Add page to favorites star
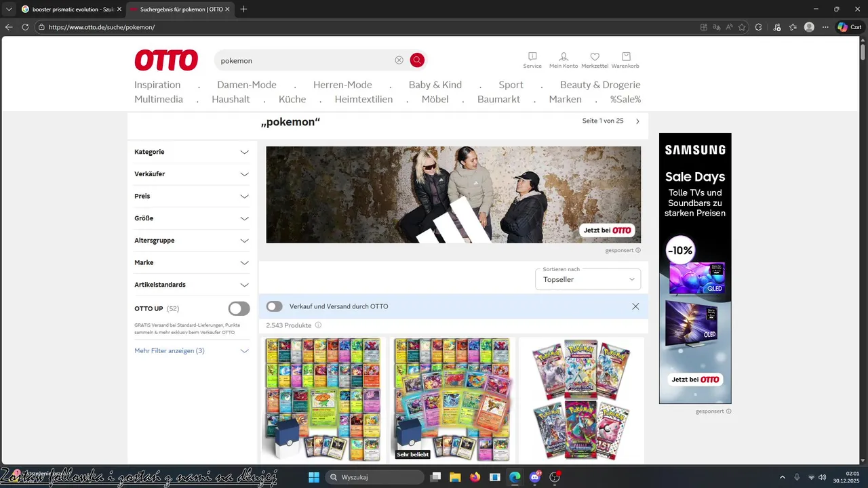 coord(742,27)
